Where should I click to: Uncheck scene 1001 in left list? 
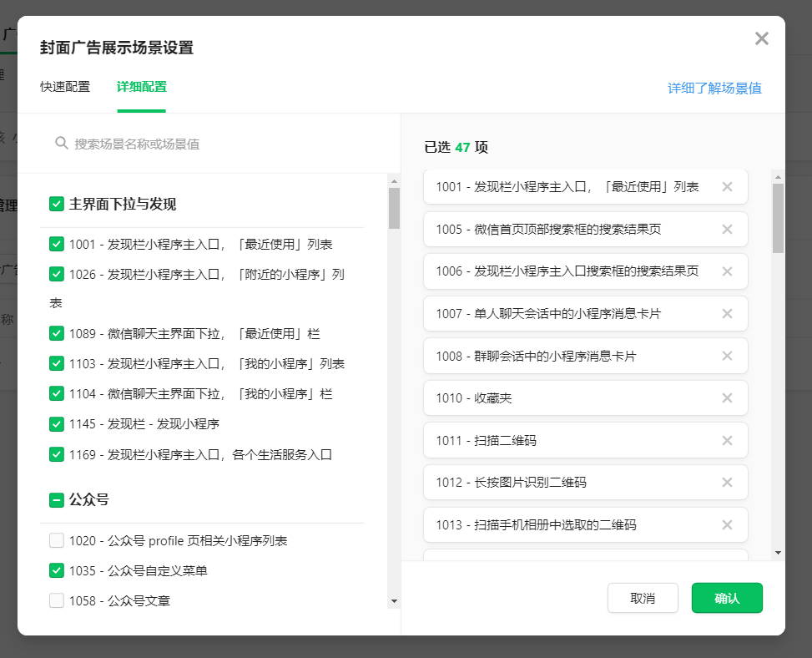pyautogui.click(x=57, y=244)
